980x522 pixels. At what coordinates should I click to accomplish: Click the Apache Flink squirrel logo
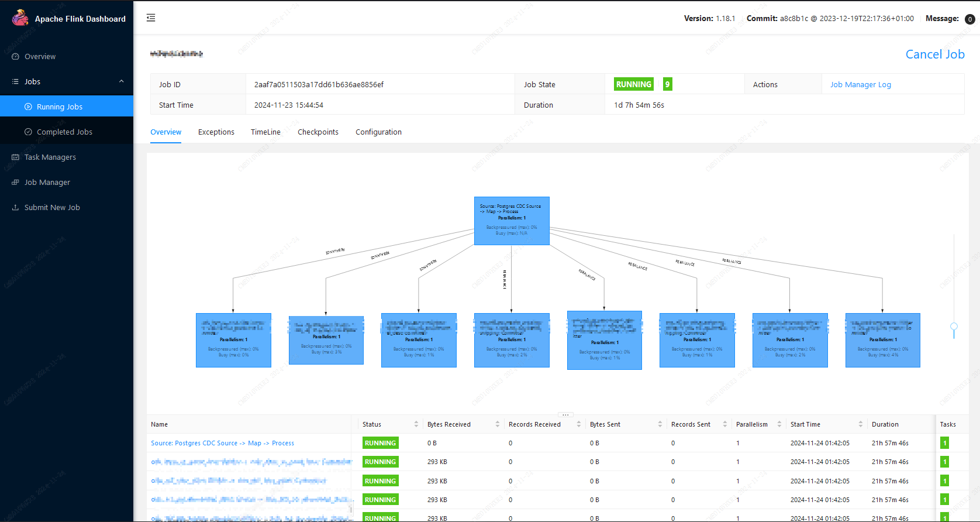click(20, 18)
